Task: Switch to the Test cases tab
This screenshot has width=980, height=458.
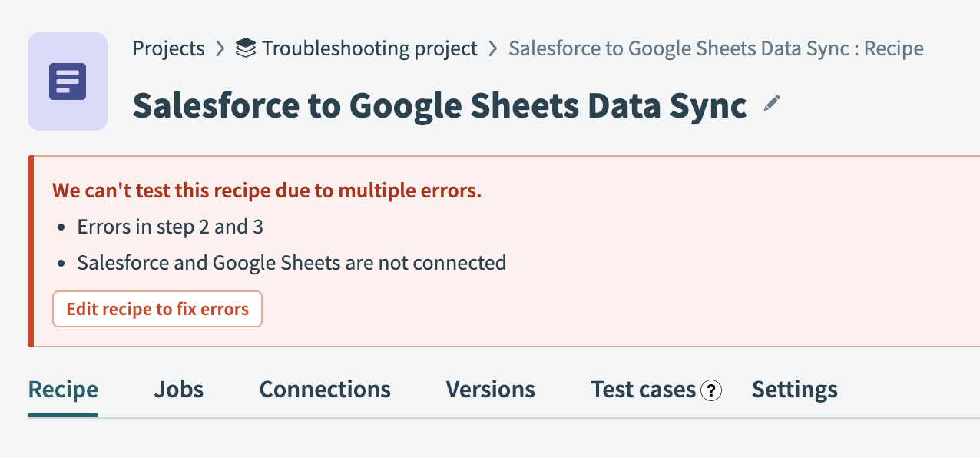Action: pyautogui.click(x=643, y=390)
